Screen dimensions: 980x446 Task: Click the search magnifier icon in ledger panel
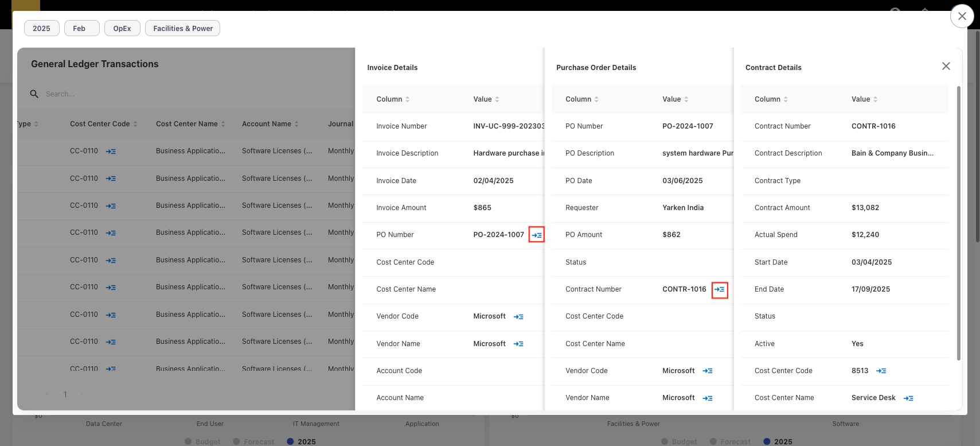(34, 94)
